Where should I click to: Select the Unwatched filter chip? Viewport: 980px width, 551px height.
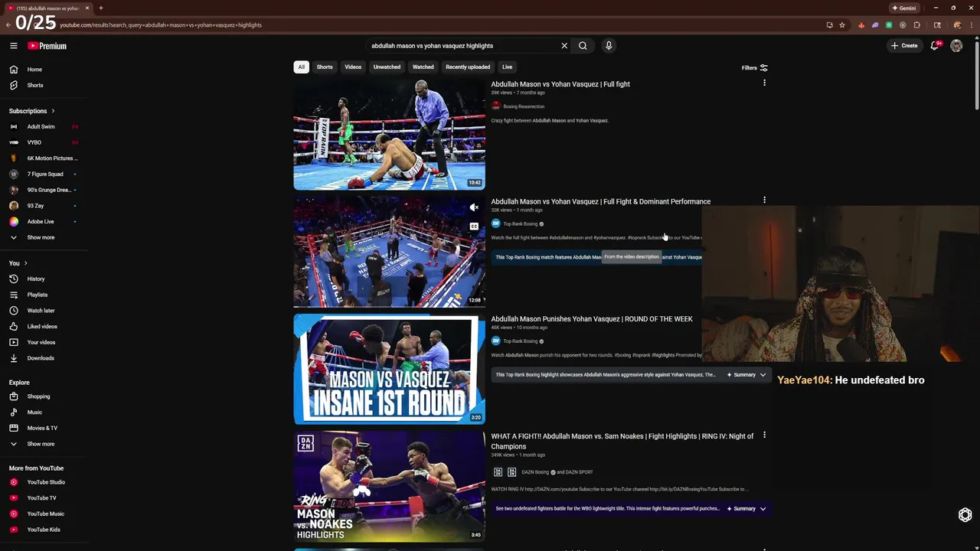click(x=387, y=67)
